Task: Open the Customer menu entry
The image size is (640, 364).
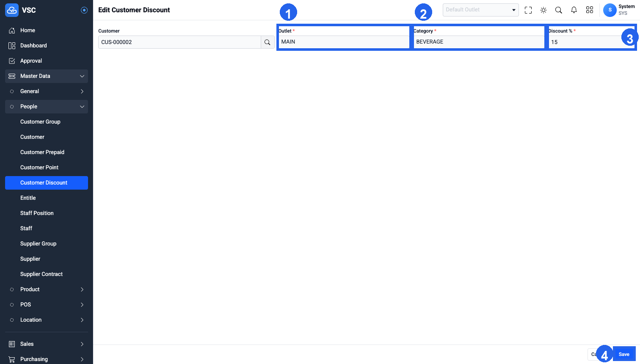Action: (x=47, y=137)
